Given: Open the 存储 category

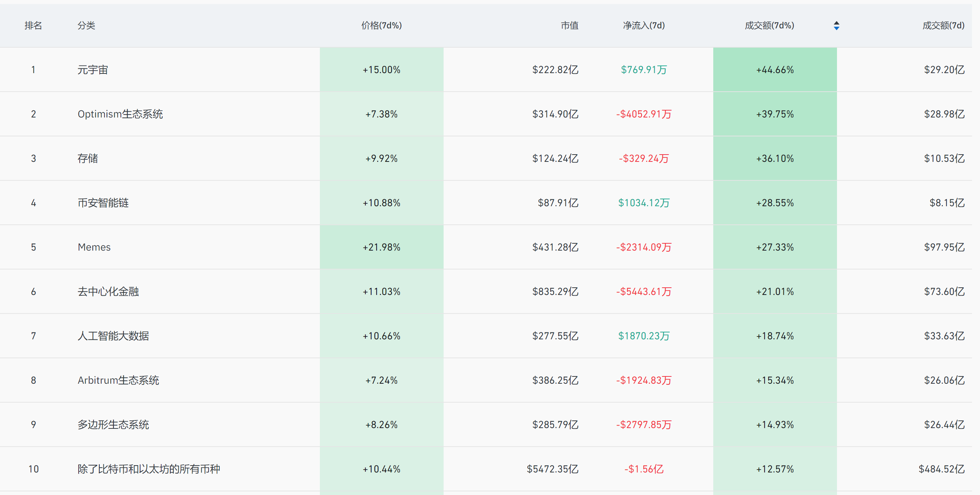Looking at the screenshot, I should tap(88, 159).
